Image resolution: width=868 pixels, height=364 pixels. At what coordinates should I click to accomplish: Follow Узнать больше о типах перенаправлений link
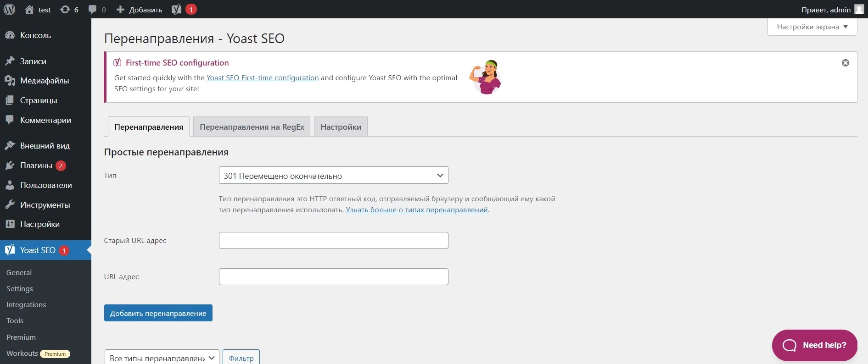(417, 210)
